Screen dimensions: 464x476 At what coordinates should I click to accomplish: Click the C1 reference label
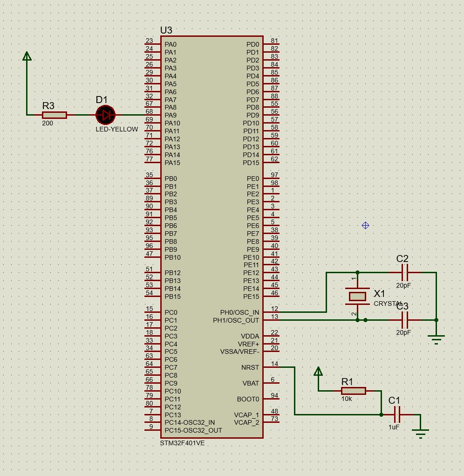[394, 400]
